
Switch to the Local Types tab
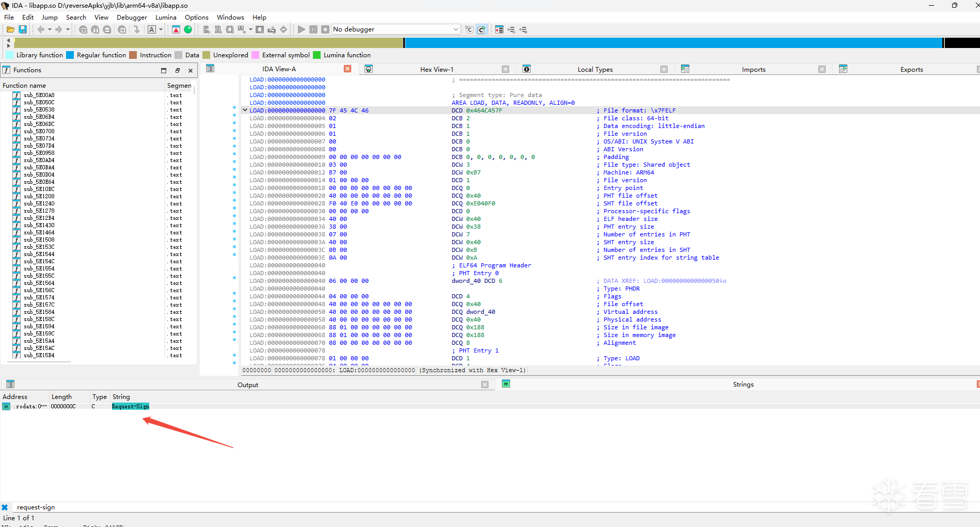(595, 69)
